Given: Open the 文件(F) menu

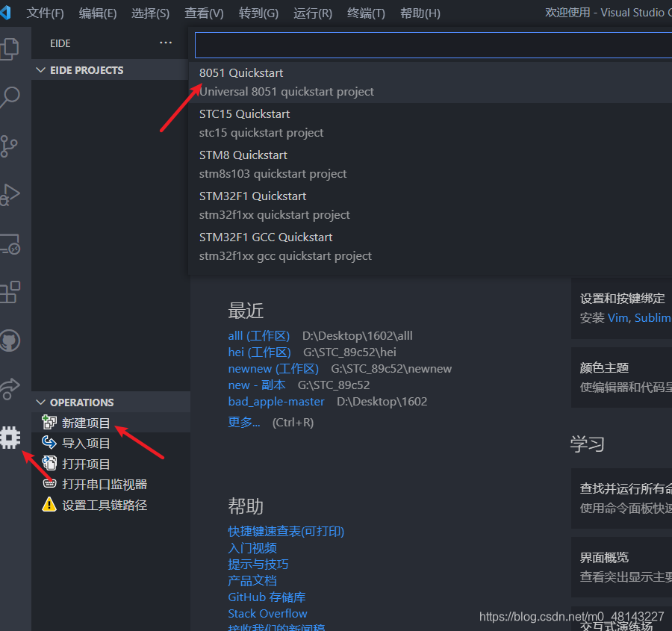Looking at the screenshot, I should coord(45,13).
